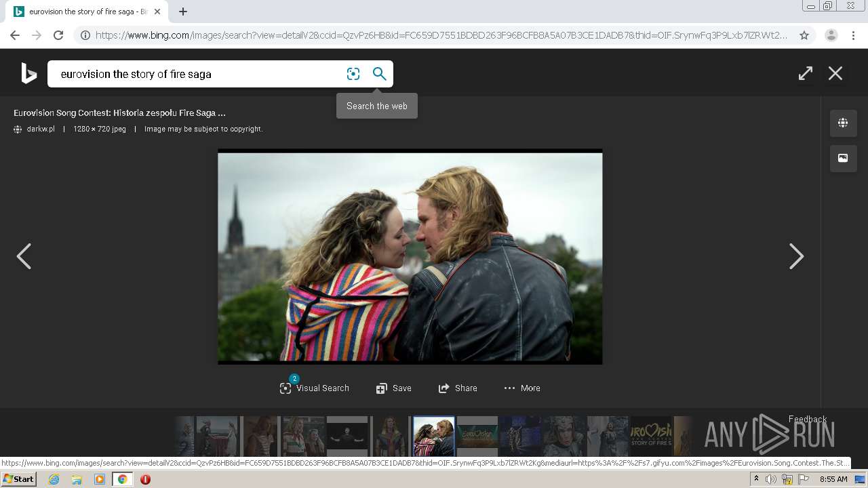This screenshot has height=488, width=868.
Task: Close the eurovision browser tab
Action: (x=157, y=12)
